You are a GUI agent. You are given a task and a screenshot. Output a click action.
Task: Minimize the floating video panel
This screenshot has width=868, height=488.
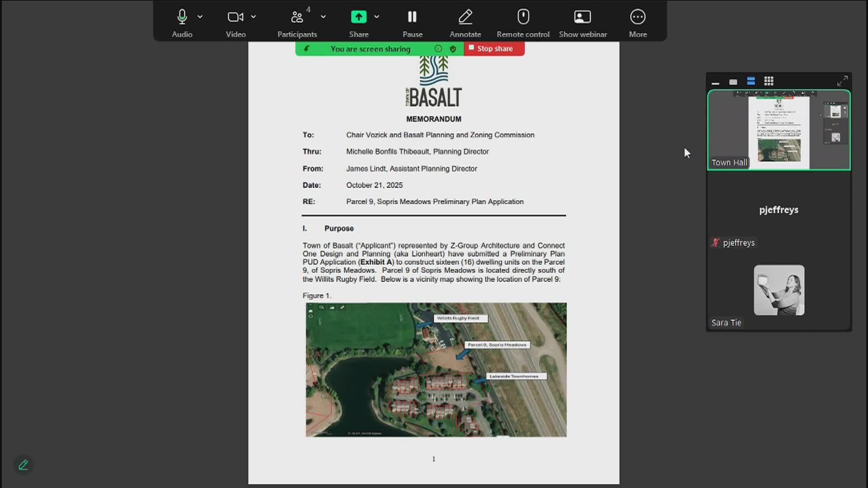point(716,82)
